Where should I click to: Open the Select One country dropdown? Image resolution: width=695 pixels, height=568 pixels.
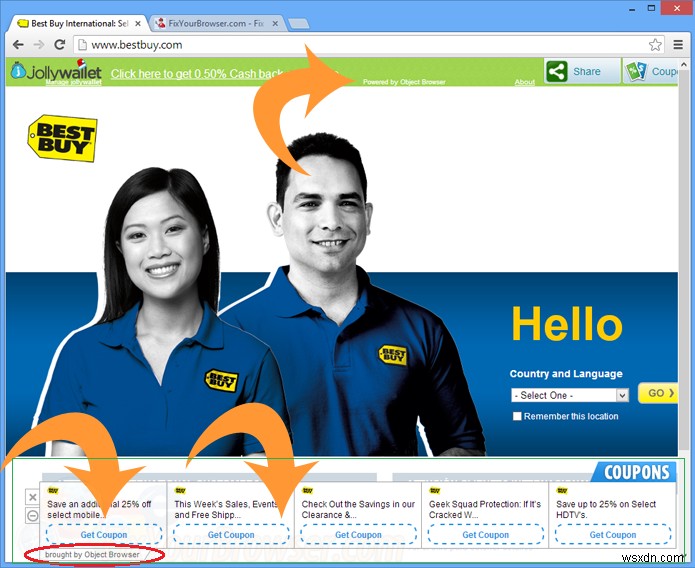point(570,395)
